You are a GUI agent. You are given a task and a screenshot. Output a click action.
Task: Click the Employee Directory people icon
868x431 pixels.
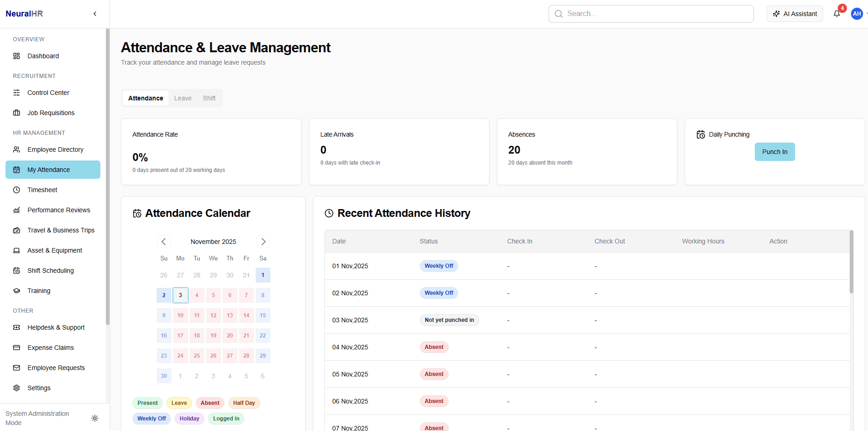tap(16, 149)
